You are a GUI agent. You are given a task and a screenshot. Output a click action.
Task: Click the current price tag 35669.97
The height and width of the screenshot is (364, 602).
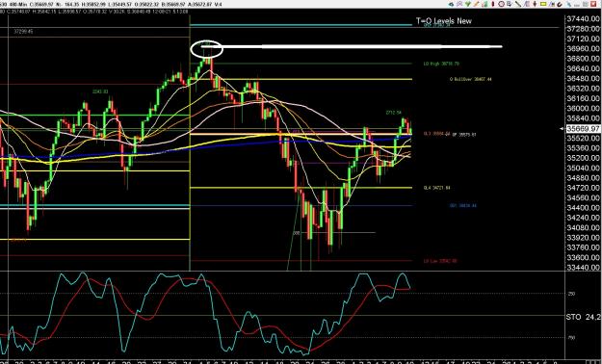click(585, 129)
